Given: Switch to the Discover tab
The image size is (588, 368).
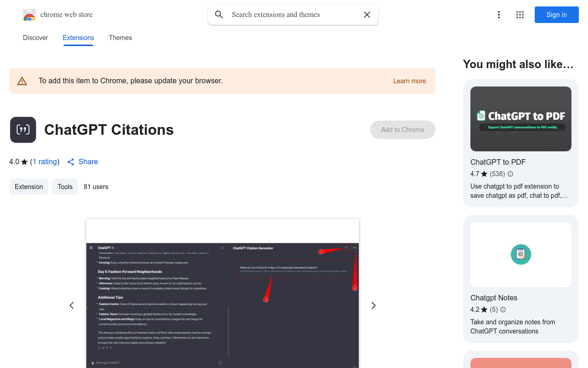Looking at the screenshot, I should click(35, 38).
